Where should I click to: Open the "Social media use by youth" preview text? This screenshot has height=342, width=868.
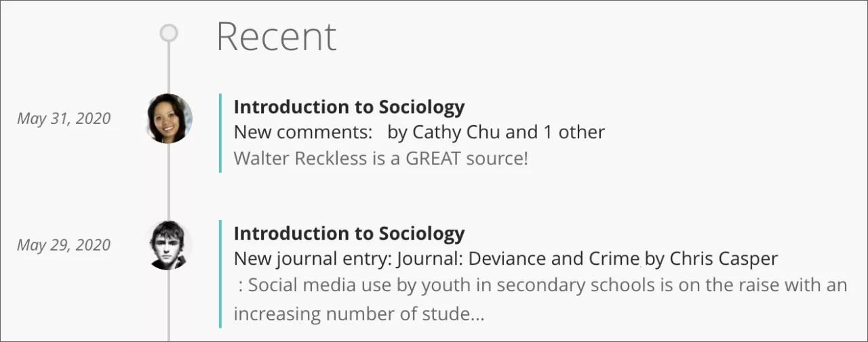tap(542, 285)
